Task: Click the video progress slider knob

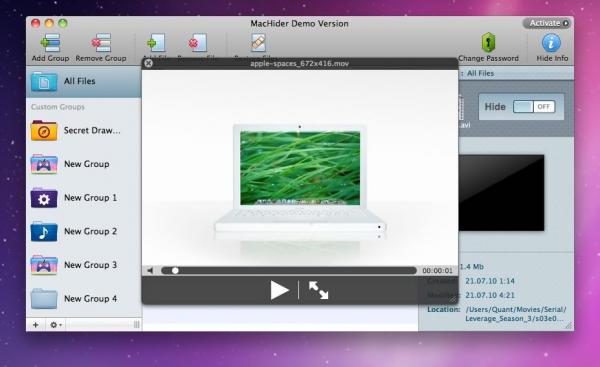Action: [x=175, y=271]
